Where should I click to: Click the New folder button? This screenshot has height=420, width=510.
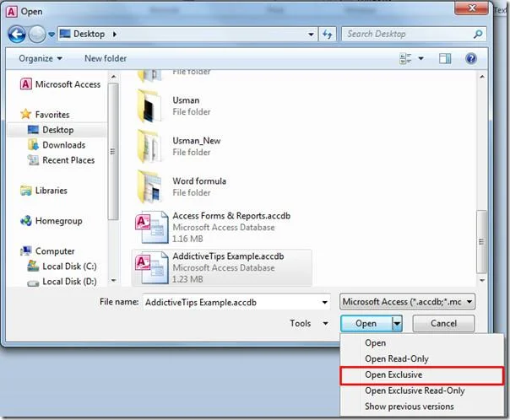[106, 58]
